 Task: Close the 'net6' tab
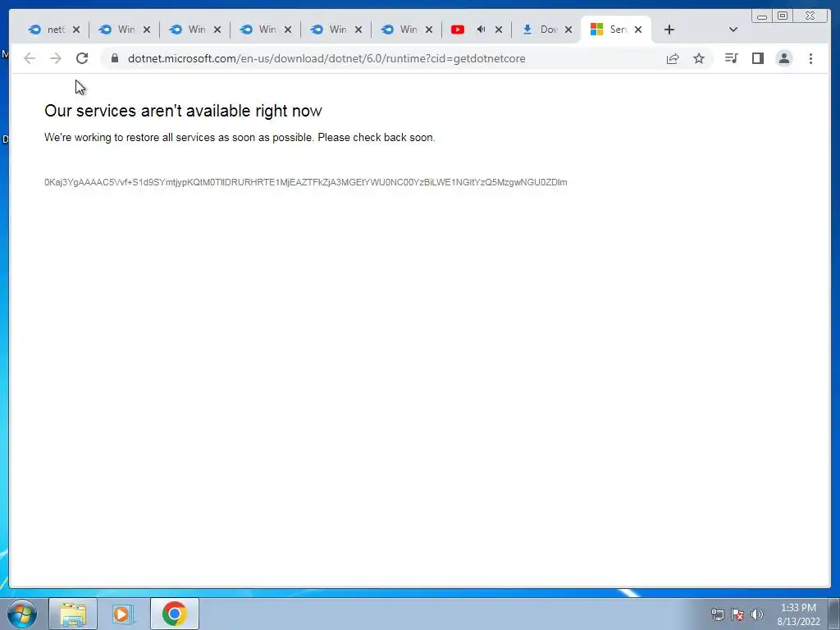[x=76, y=30]
